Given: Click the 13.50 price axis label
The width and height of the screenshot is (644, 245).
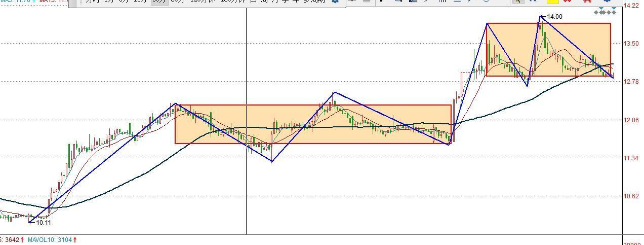Looking at the screenshot, I should point(631,44).
